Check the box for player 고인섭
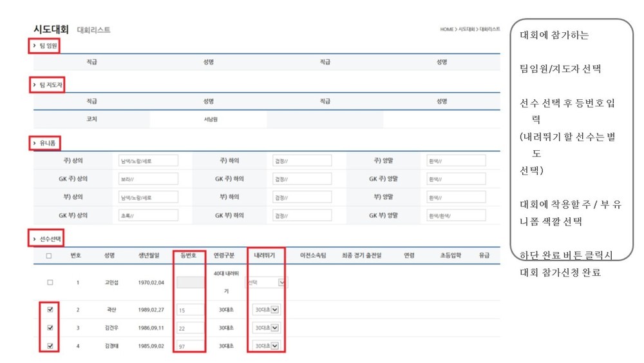The height and width of the screenshot is (363, 644). 50,282
